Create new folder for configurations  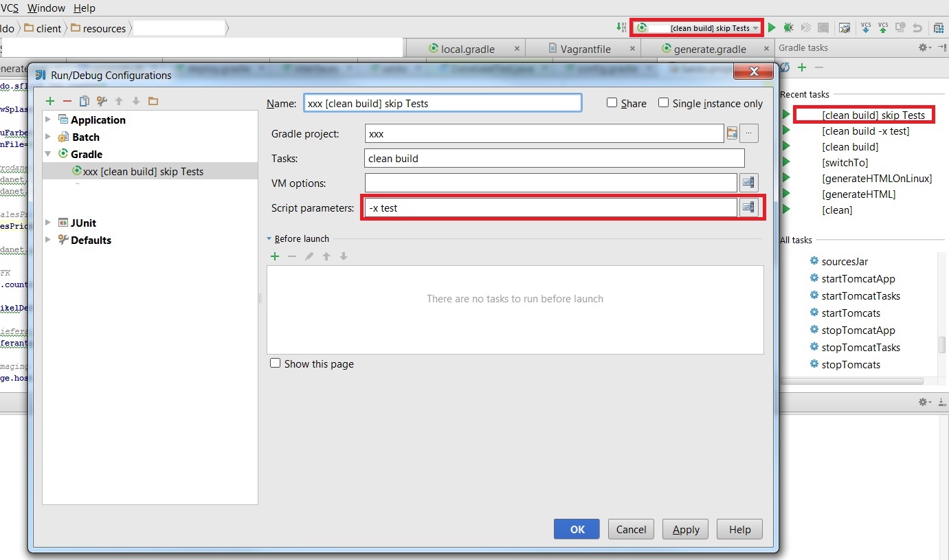[x=153, y=101]
